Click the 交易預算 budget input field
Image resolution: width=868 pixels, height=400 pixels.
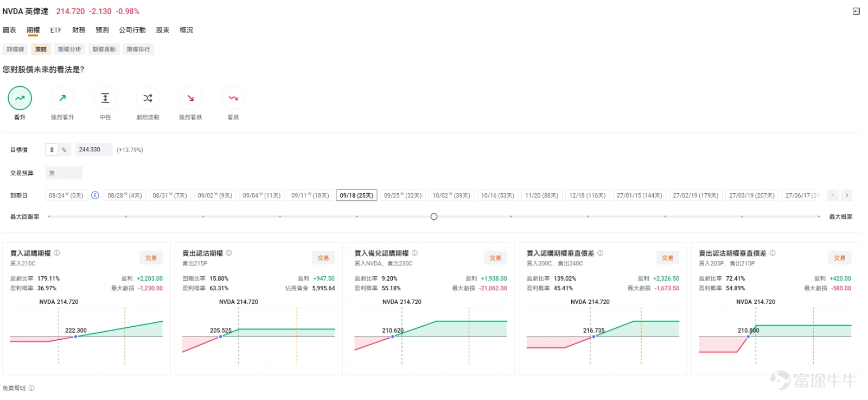[64, 173]
